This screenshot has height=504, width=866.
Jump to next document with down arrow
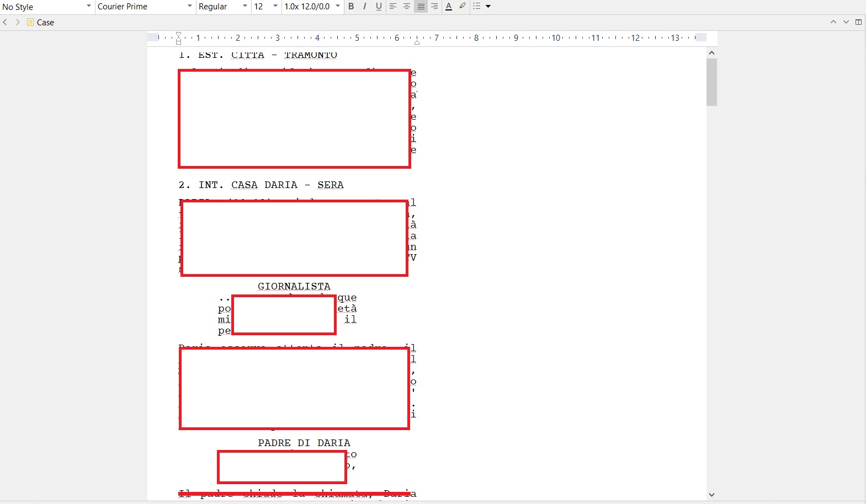click(x=846, y=22)
